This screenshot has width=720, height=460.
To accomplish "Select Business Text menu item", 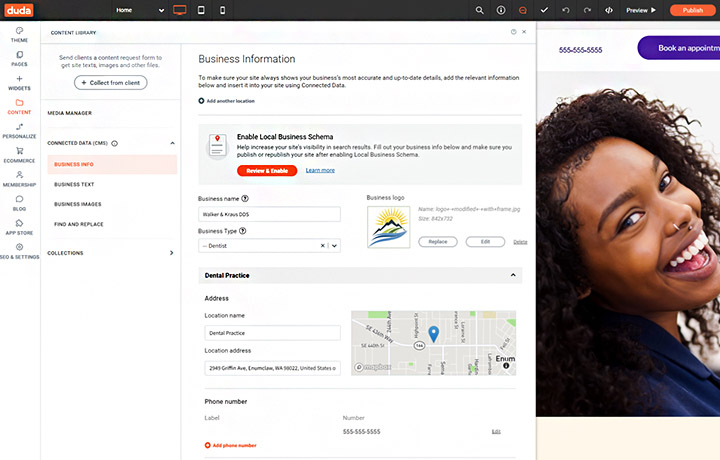I will [74, 185].
